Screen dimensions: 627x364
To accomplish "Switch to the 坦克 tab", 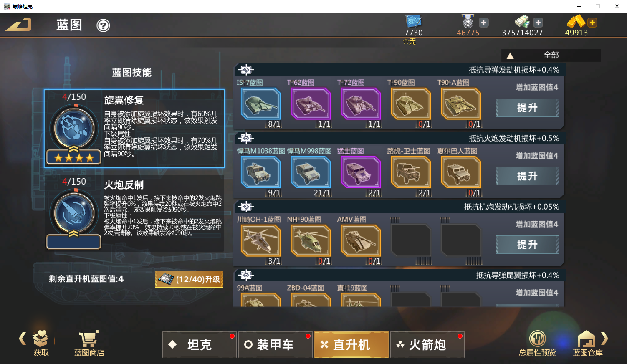I will [200, 345].
